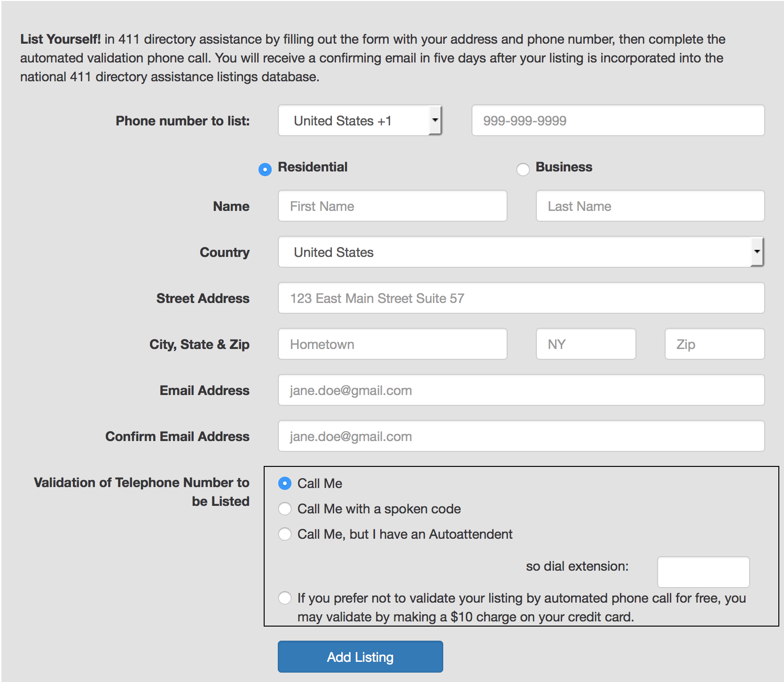Focus the Confirm Email Address field
The image size is (784, 682).
[521, 436]
